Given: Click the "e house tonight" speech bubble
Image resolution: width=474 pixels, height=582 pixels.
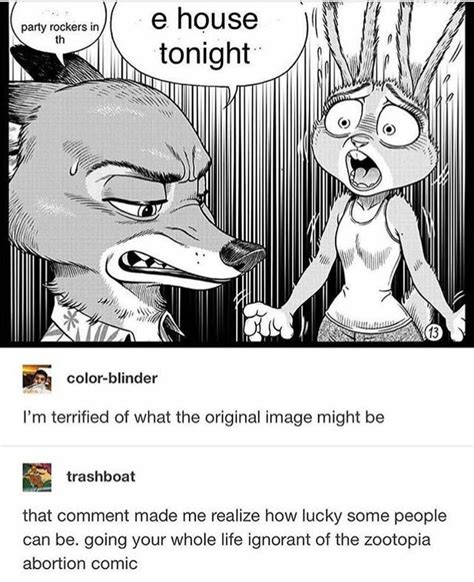Looking at the screenshot, I should [x=209, y=39].
